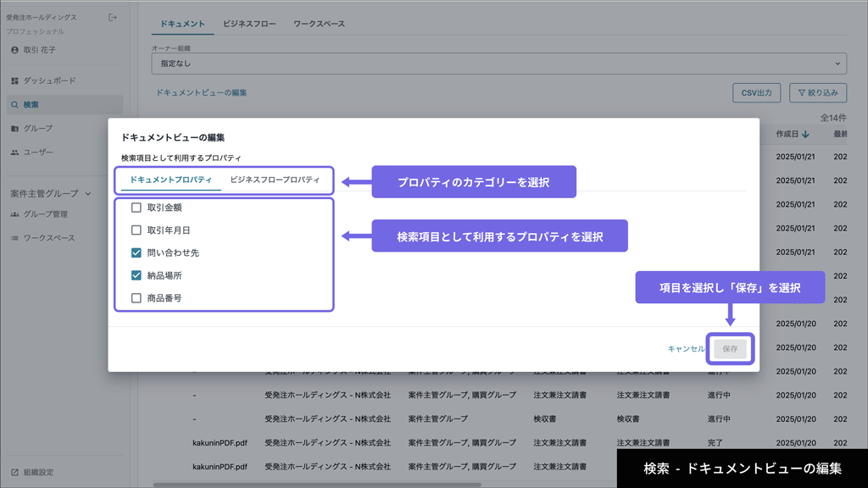
Task: Click the 完了 status in first kakuninPDF.pdf row
Action: [x=715, y=442]
